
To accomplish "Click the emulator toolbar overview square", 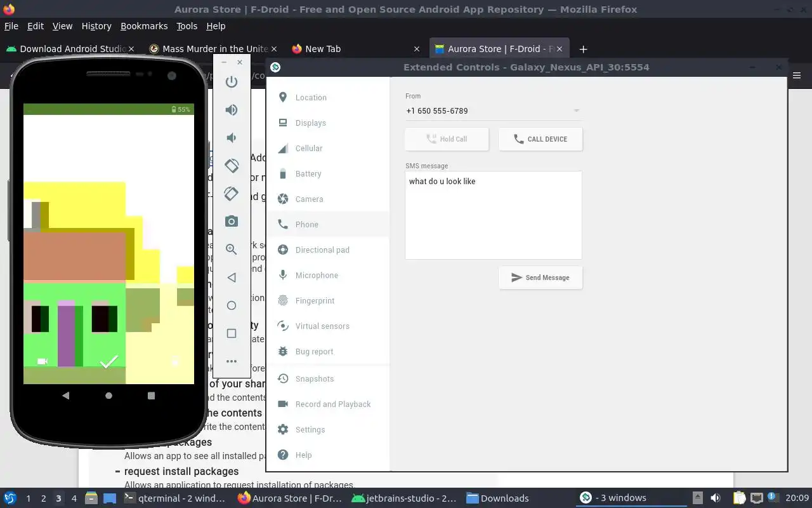I will coord(232,333).
